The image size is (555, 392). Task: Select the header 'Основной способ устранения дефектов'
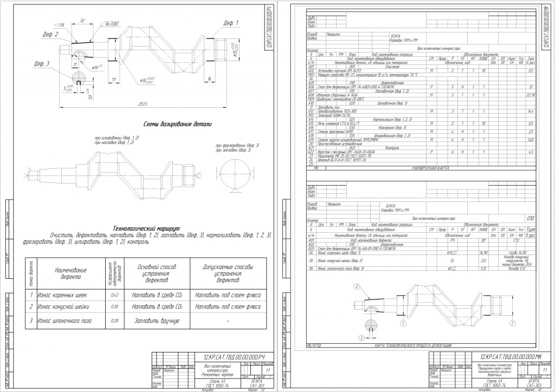click(157, 273)
